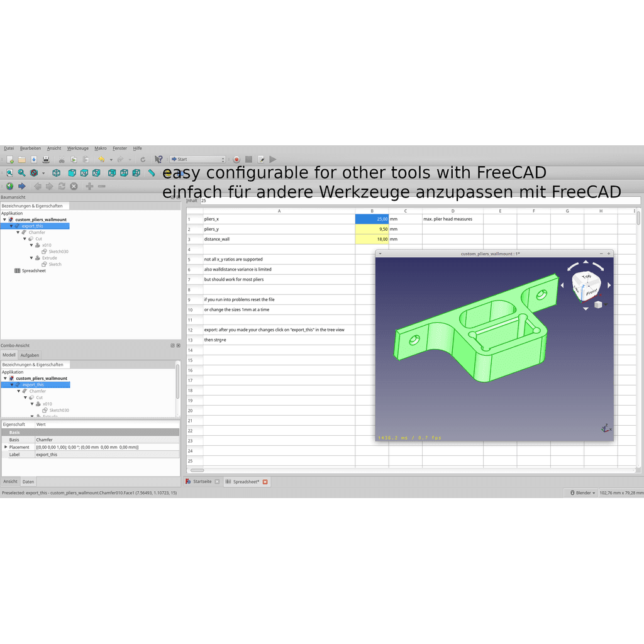Open the Blender navigation style dropdown
The height and width of the screenshot is (644, 644).
583,493
